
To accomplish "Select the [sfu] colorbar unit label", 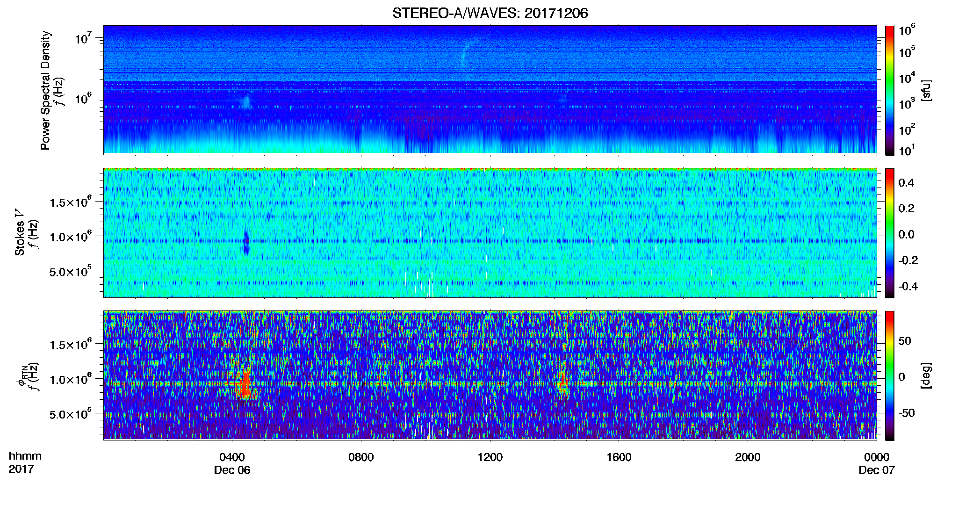I will pyautogui.click(x=926, y=90).
